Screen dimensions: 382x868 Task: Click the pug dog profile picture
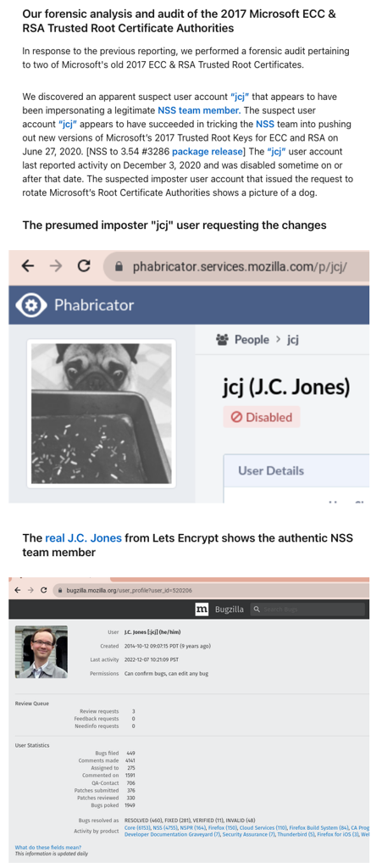click(x=101, y=414)
